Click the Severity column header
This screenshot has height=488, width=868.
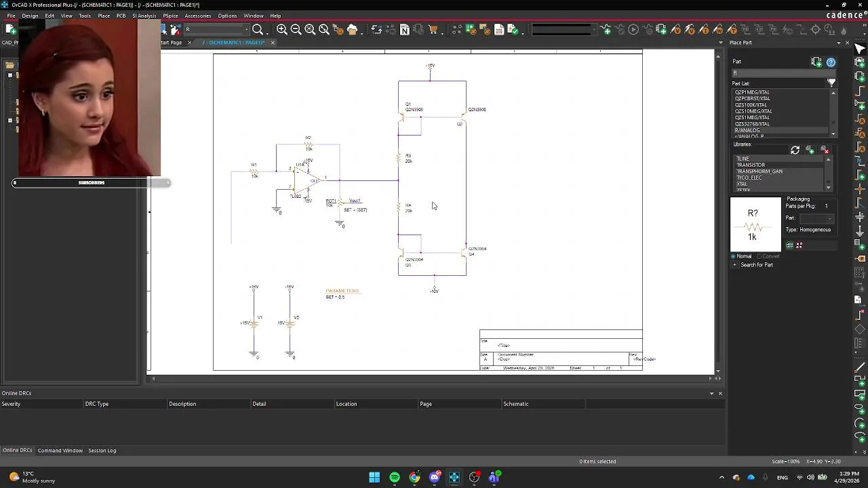(41, 404)
